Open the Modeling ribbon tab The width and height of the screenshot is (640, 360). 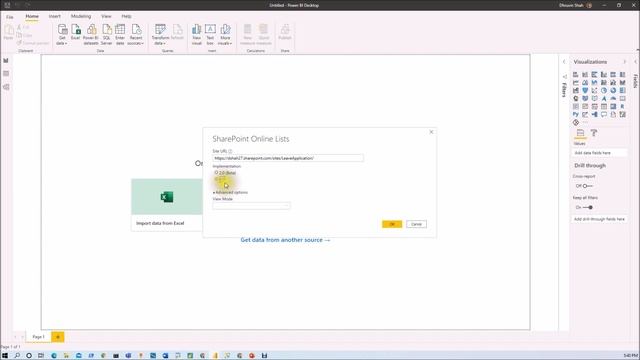[x=81, y=16]
